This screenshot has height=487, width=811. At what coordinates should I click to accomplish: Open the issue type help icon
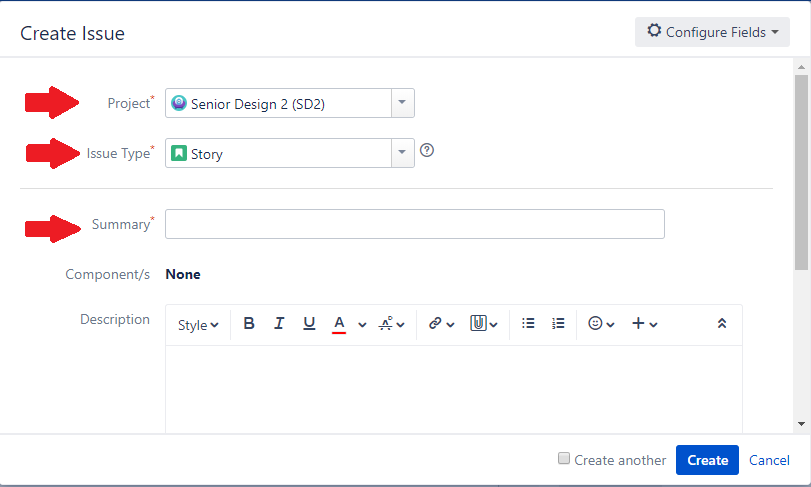[427, 150]
